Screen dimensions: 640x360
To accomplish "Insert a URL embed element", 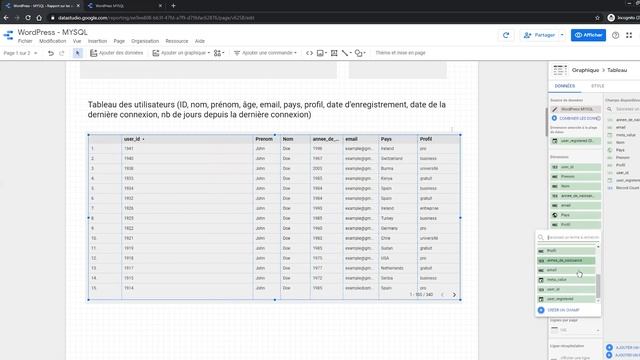I will click(x=309, y=53).
